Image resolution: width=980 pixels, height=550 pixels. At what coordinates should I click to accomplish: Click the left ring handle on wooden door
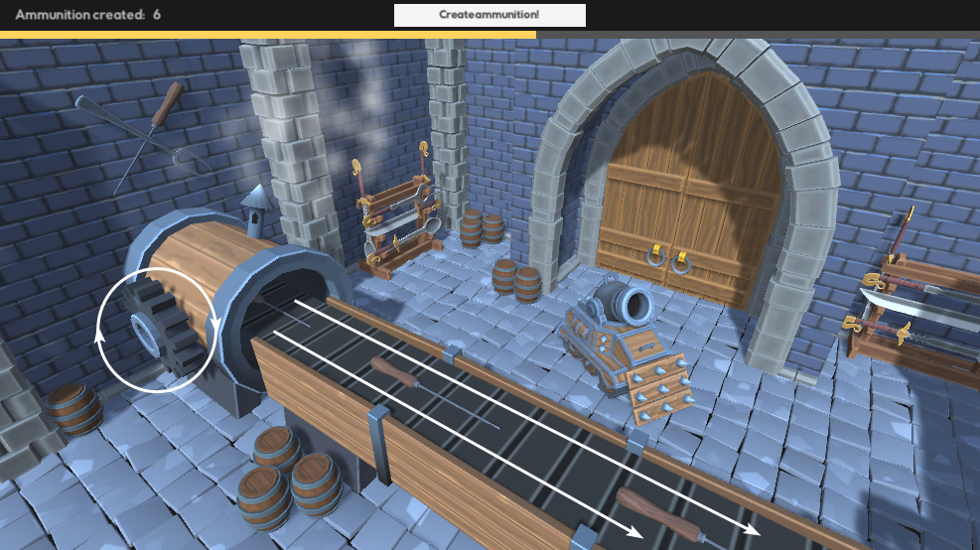654,257
